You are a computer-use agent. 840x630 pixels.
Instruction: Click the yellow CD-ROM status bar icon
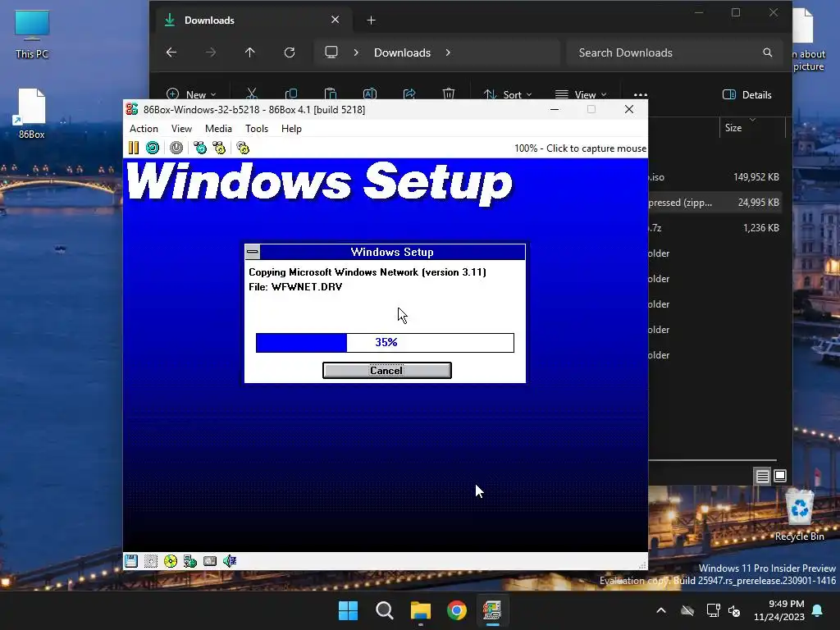coord(171,561)
